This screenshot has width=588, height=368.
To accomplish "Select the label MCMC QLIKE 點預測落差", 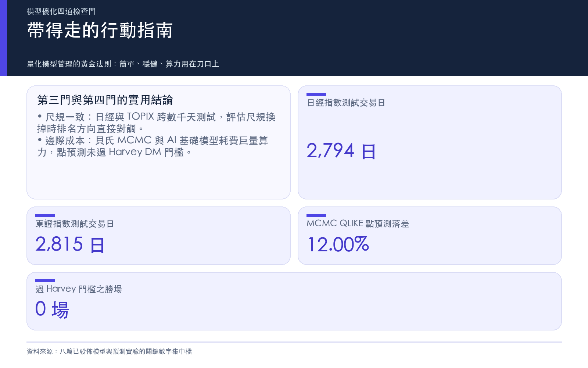I will tap(358, 223).
